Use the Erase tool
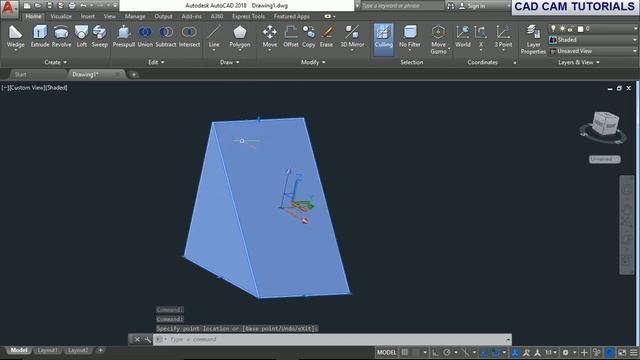This screenshot has height=360, width=640. (326, 37)
